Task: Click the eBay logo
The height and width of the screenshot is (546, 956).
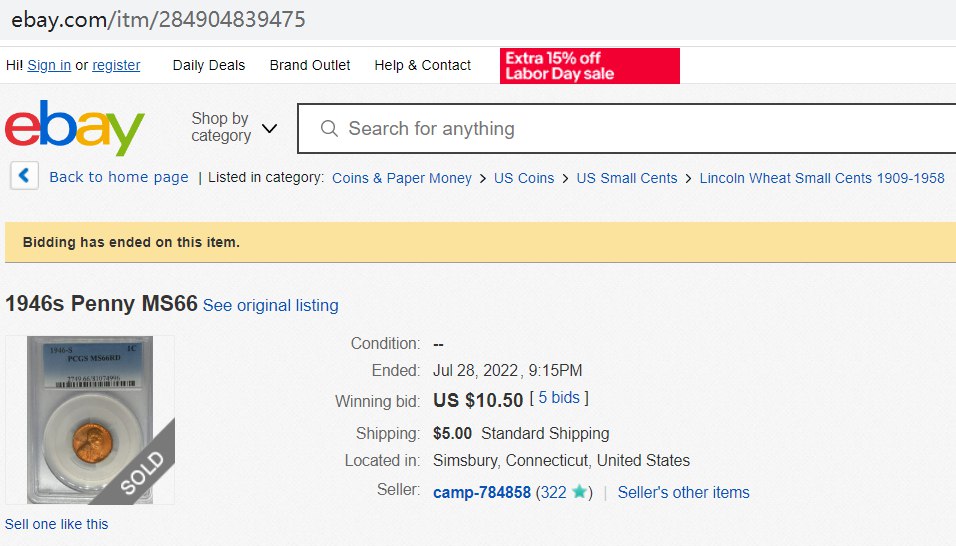Action: click(75, 128)
